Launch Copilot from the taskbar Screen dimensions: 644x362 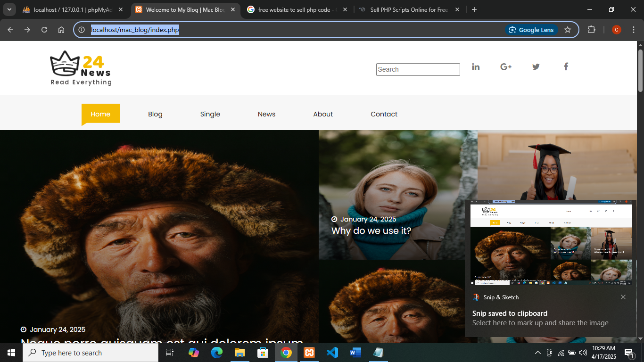194,353
